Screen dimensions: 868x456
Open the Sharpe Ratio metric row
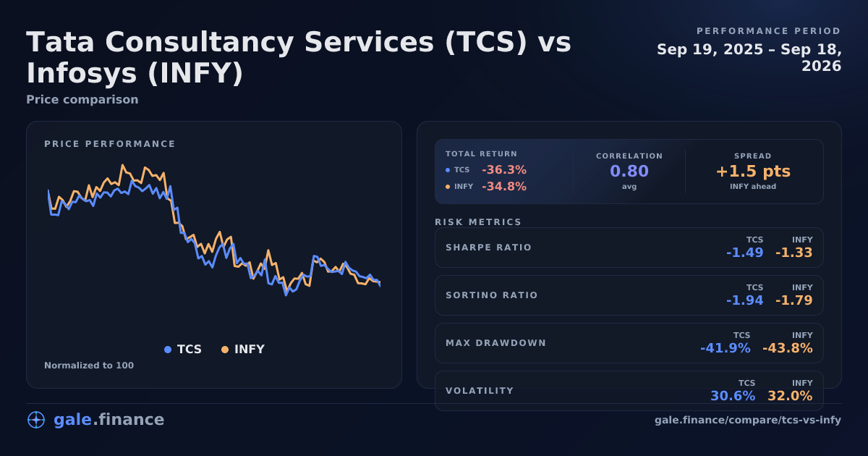point(629,248)
